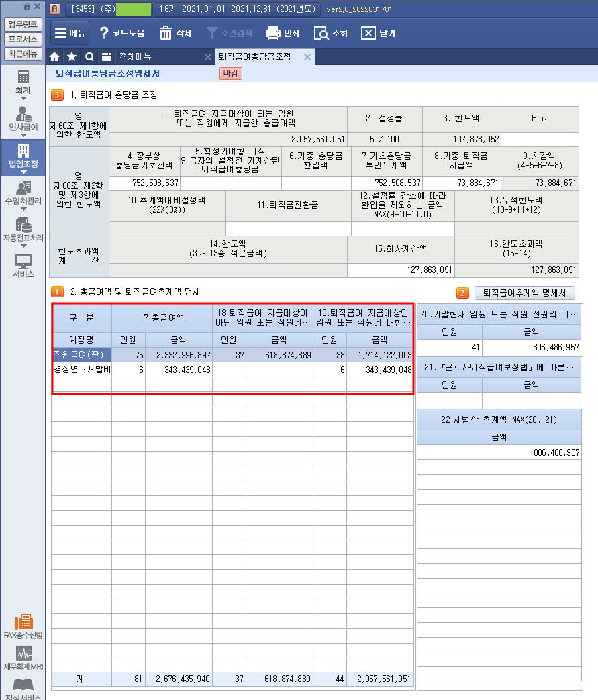Screen dimensions: 598x700
Task: Click the window list icon beside Q
Action: (x=106, y=56)
